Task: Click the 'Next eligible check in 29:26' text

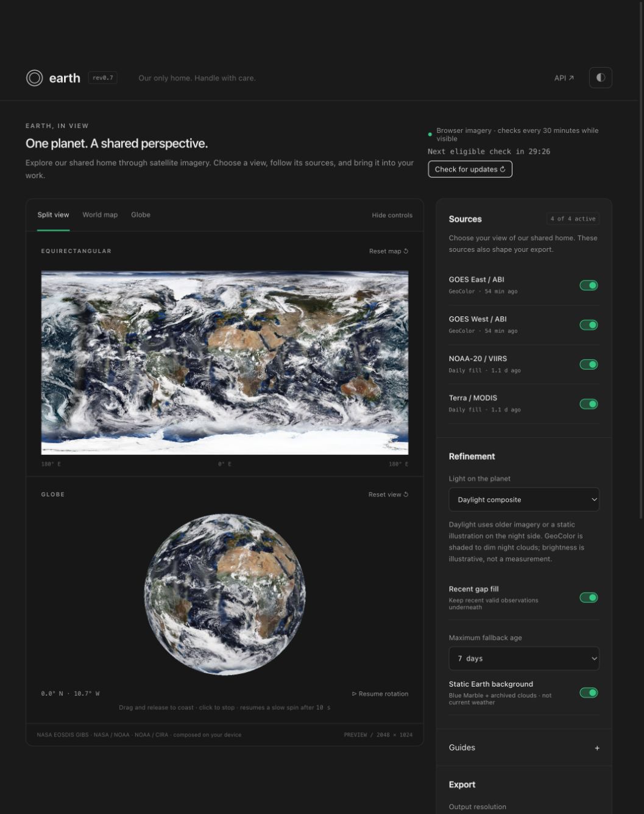Action: (x=489, y=151)
